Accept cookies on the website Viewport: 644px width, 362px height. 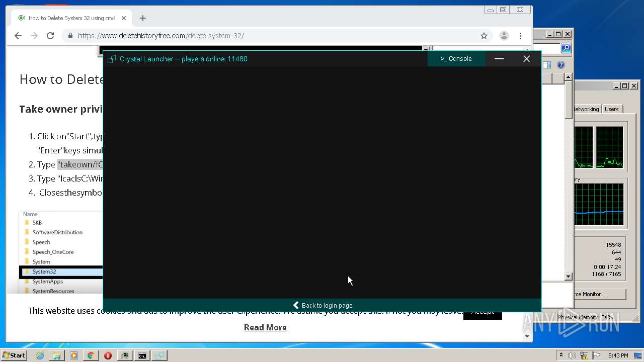(x=482, y=312)
